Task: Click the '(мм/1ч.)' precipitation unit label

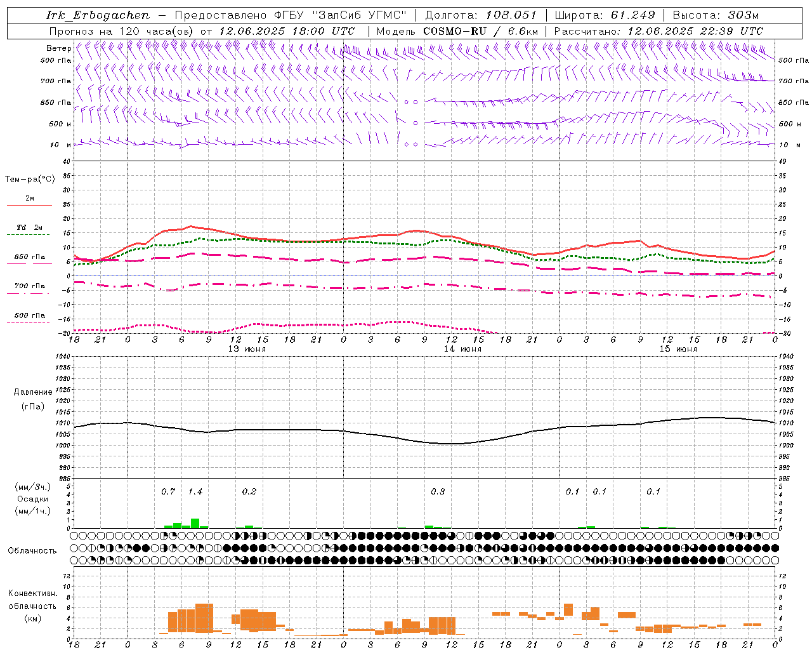Action: [x=32, y=511]
